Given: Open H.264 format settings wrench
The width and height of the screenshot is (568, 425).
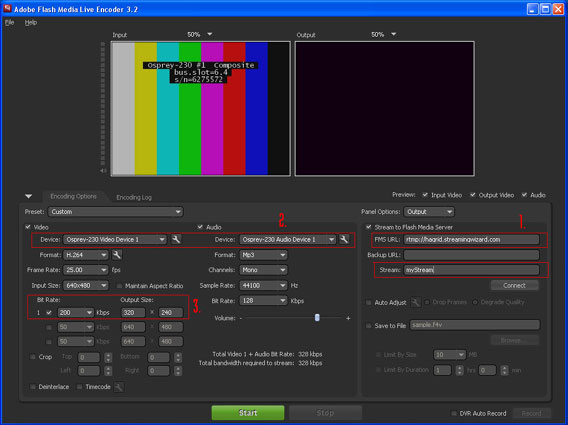Looking at the screenshot, I should (117, 255).
